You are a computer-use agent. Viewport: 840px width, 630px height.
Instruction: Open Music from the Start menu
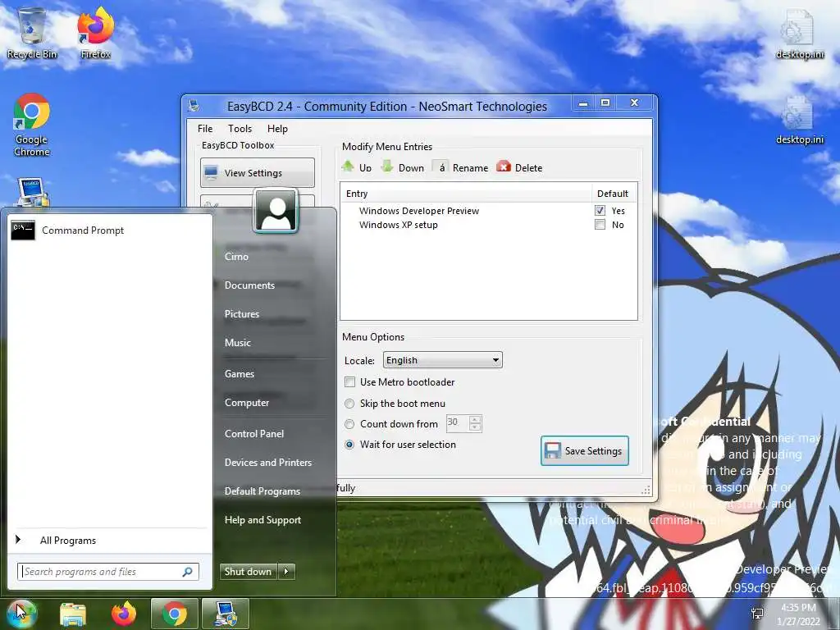point(237,343)
